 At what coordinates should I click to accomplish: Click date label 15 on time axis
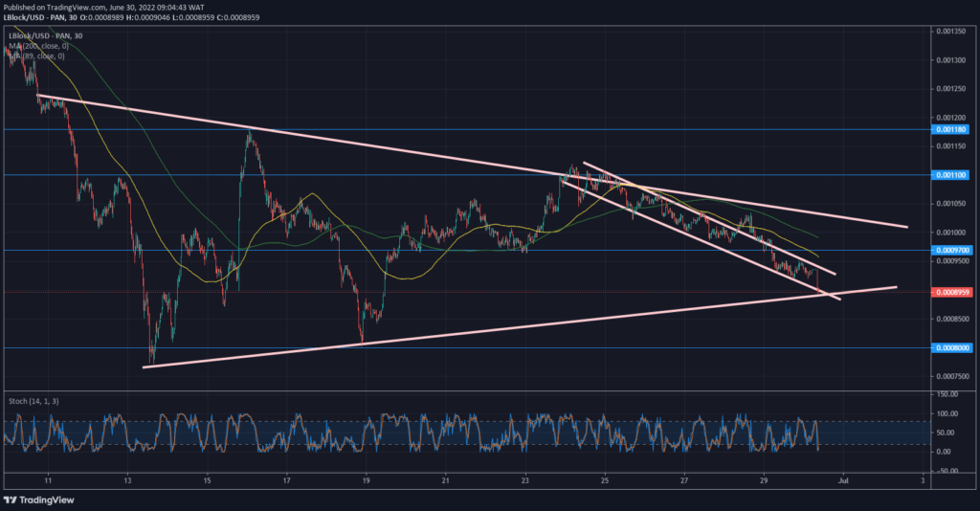click(207, 480)
